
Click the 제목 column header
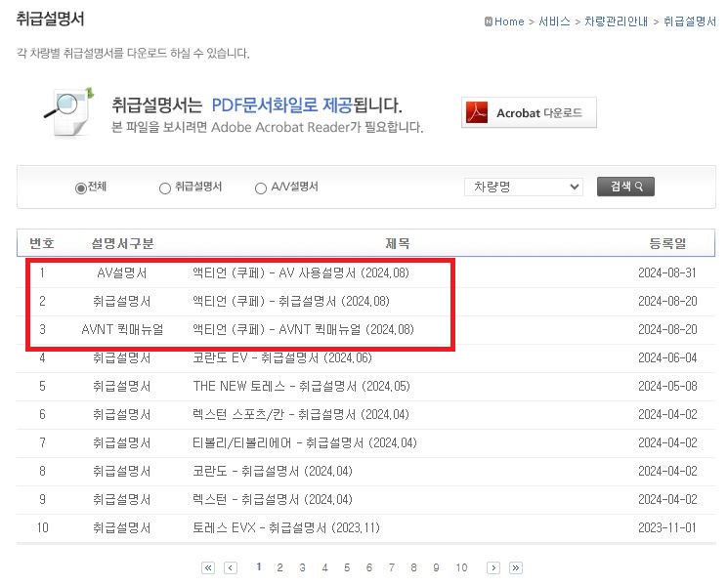tap(398, 243)
